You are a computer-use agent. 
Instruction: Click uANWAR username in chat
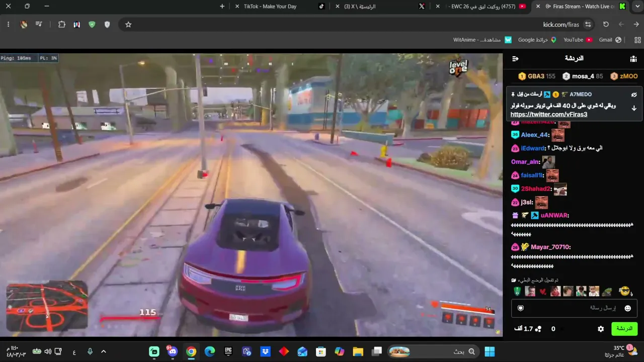tap(554, 215)
